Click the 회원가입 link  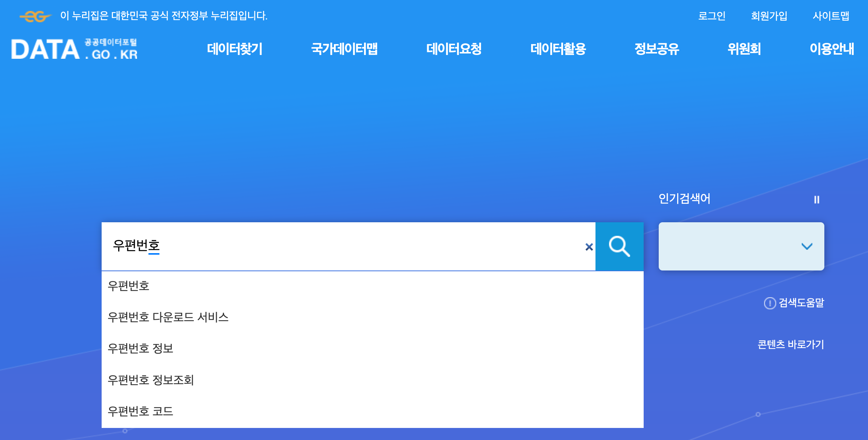click(x=769, y=16)
